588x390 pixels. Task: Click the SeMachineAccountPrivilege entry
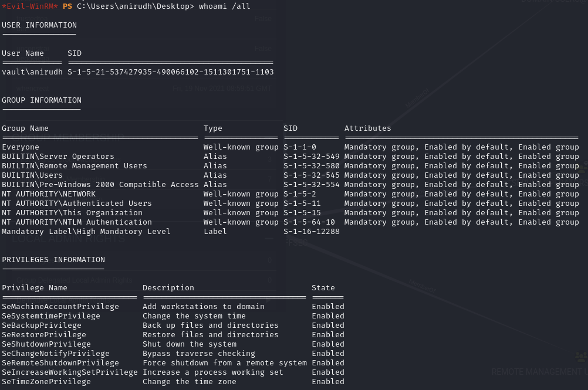pyautogui.click(x=60, y=307)
